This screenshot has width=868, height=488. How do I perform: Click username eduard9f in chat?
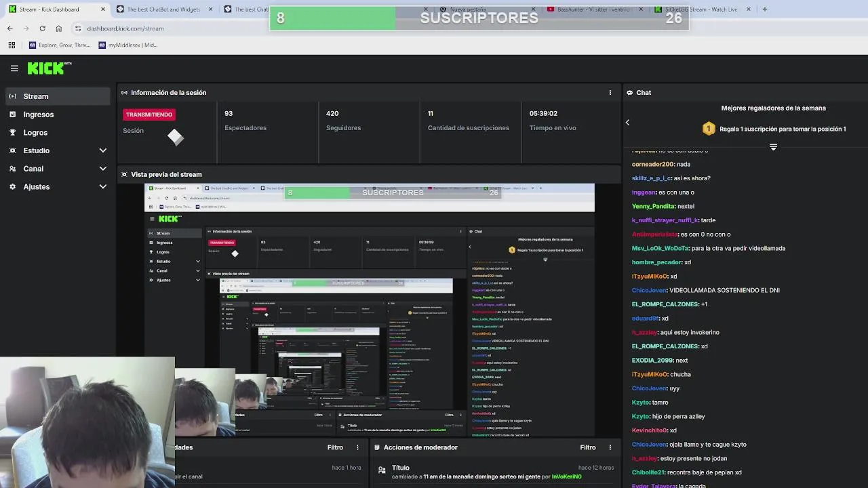646,319
